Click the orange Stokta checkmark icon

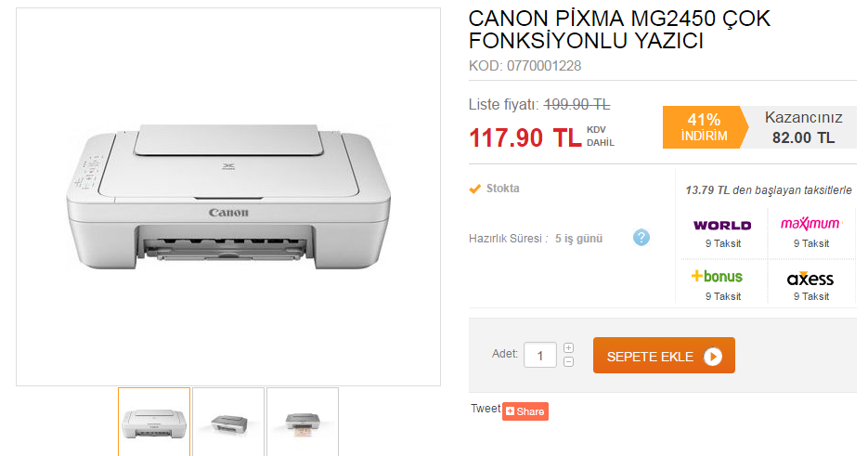click(x=474, y=189)
